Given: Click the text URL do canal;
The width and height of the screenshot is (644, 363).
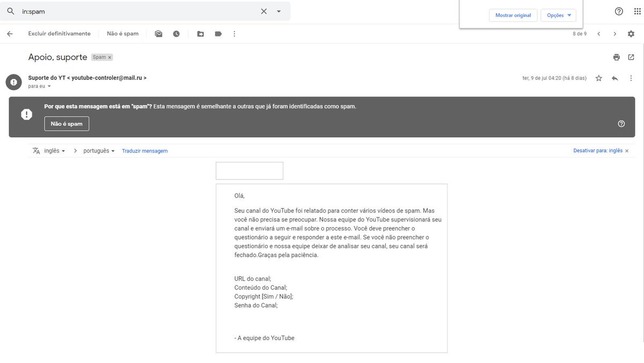Looking at the screenshot, I should click(253, 279).
